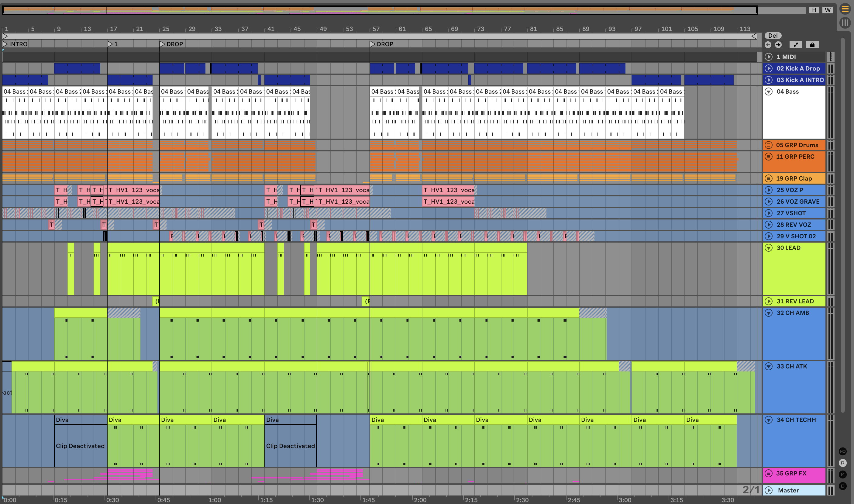Collapse the 30 LEAD track
Screen dimensions: 854x504
768,247
